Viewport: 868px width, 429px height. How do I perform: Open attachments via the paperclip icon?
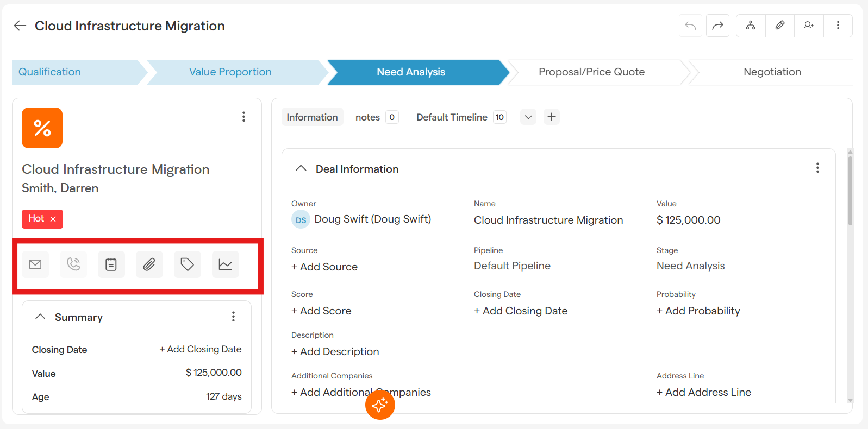pos(149,264)
